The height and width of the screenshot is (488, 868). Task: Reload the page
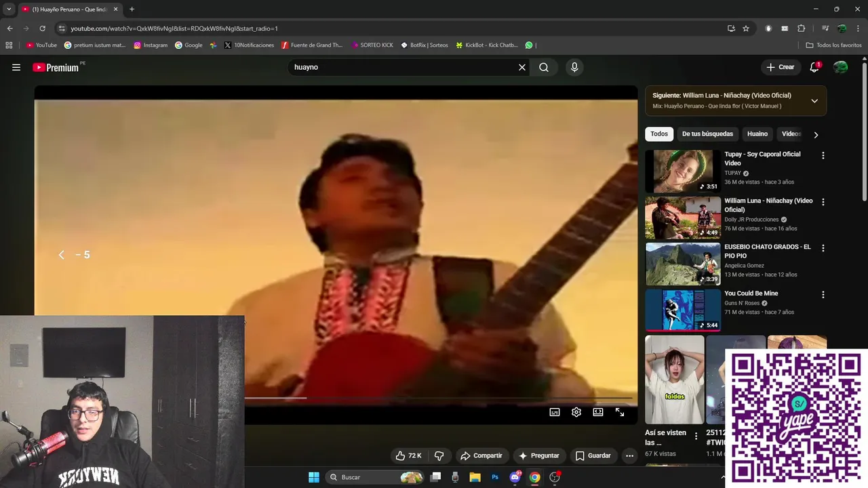pos(42,28)
